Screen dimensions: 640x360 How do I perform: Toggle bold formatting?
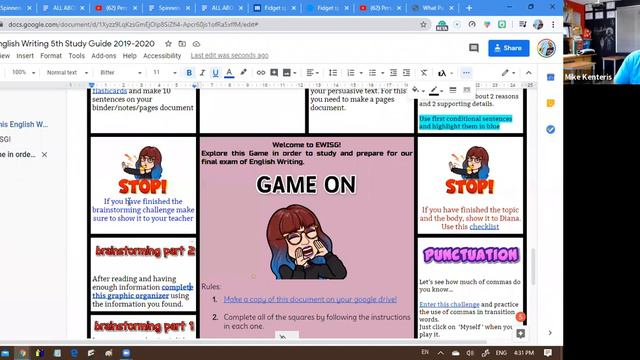pos(189,73)
